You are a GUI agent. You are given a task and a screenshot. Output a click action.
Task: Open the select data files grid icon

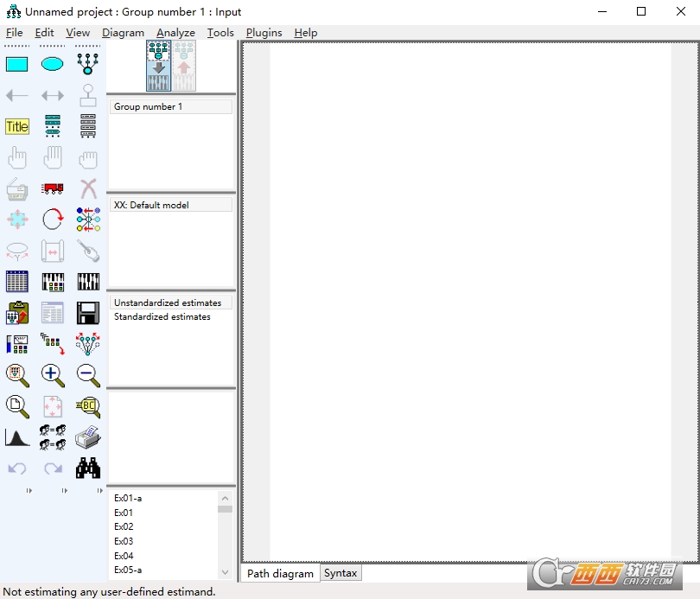click(17, 282)
